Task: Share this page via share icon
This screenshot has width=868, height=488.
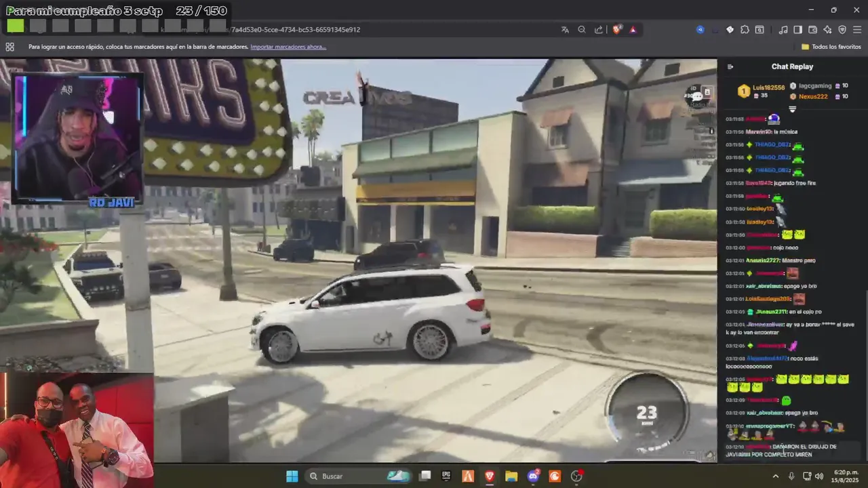Action: click(599, 30)
